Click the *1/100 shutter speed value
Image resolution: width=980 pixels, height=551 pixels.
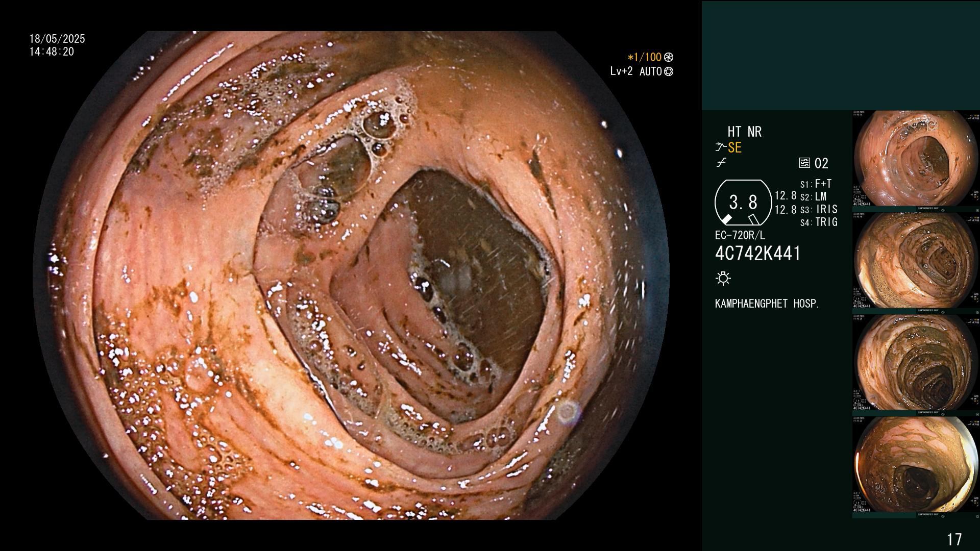(644, 58)
